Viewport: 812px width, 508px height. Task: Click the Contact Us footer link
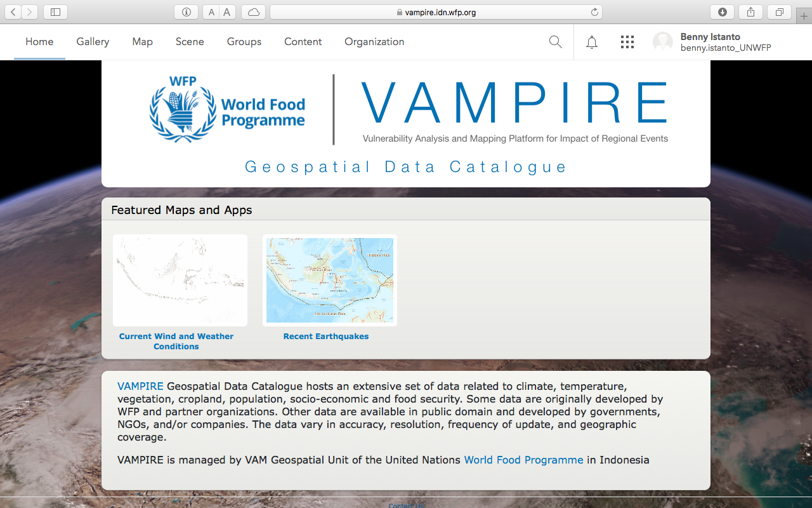pyautogui.click(x=406, y=505)
